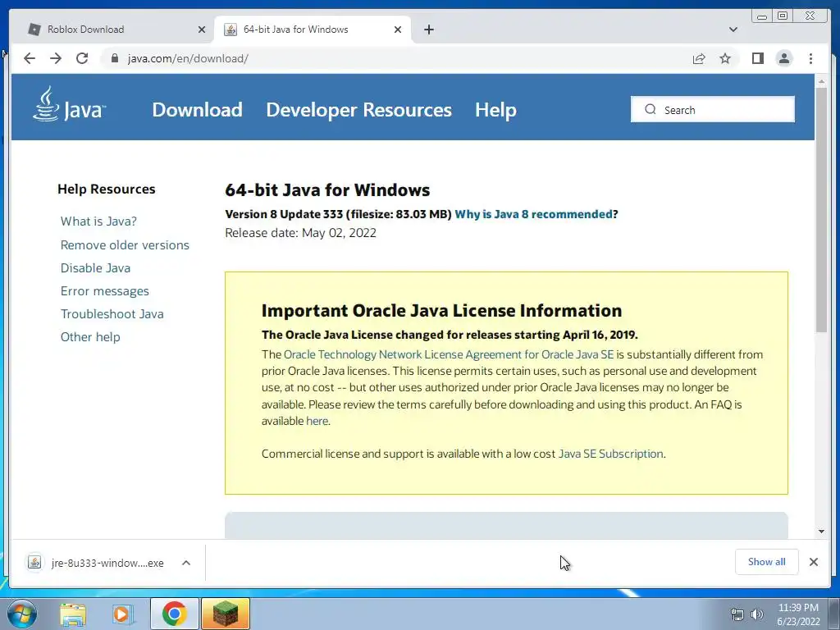Click the '64-bit Java for Windows' heading
This screenshot has width=840, height=630.
click(x=327, y=190)
